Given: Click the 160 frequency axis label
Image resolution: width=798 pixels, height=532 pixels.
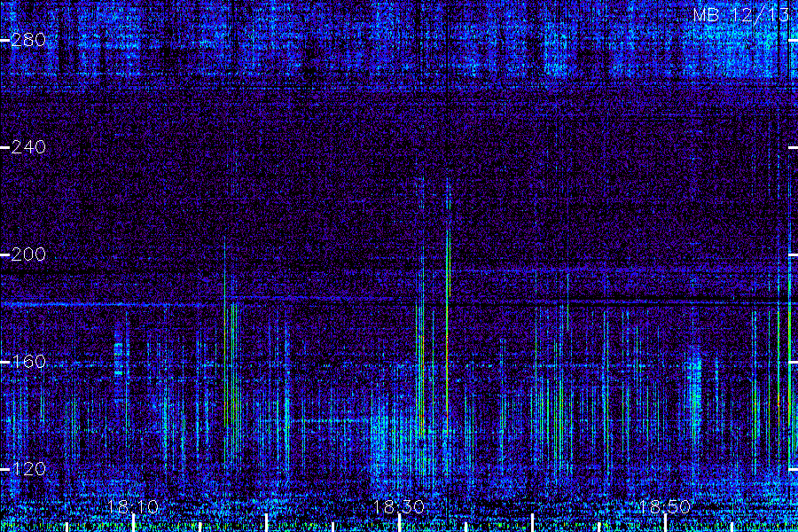Looking at the screenshot, I should click(28, 362).
